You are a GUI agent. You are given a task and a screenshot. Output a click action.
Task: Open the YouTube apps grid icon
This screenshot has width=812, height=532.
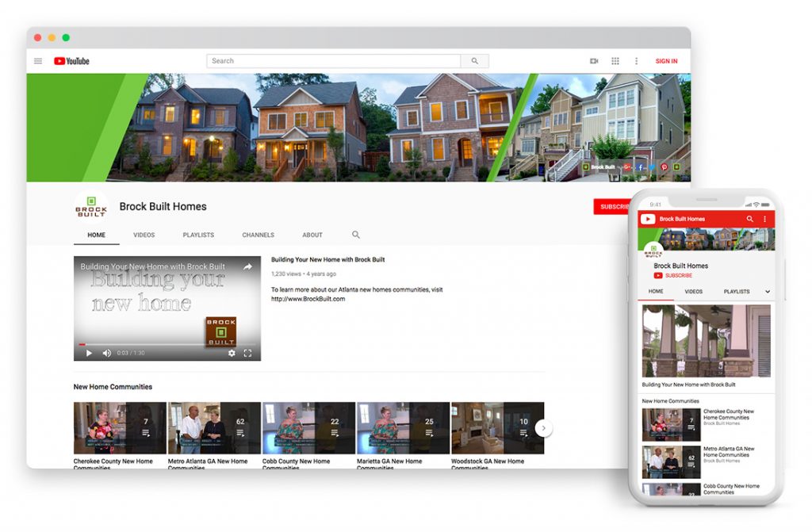click(x=615, y=61)
